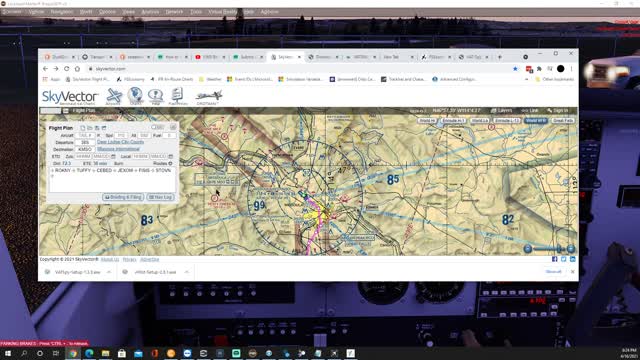The height and width of the screenshot is (360, 640).
Task: Click the fourth icon in Flight Plan header
Action: pyautogui.click(x=104, y=128)
